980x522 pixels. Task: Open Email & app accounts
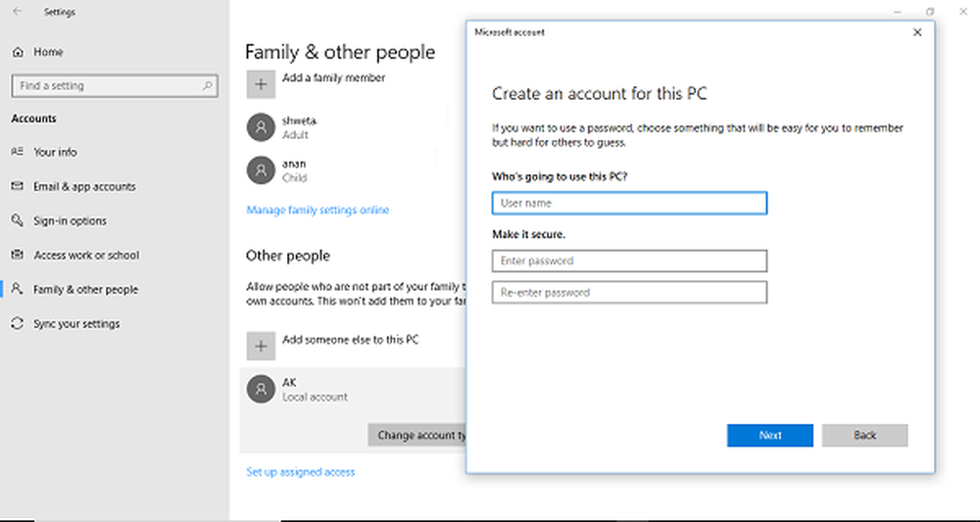pyautogui.click(x=84, y=187)
